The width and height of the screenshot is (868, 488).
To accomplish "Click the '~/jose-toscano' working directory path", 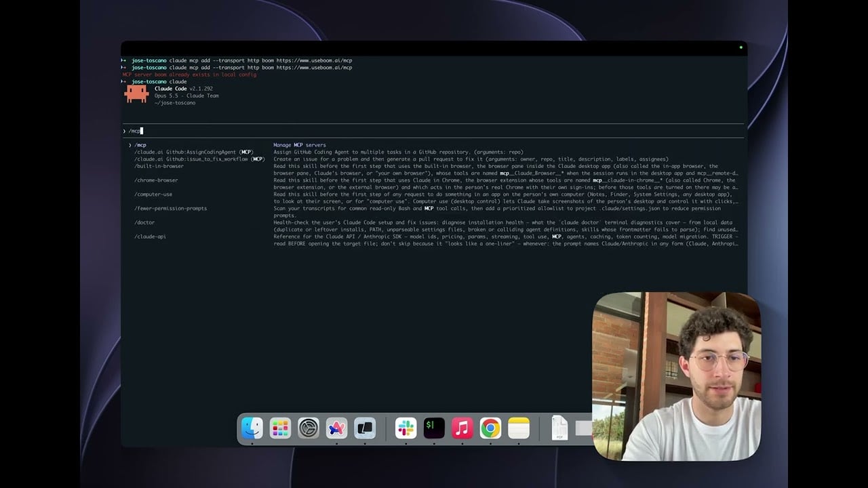I will (175, 103).
